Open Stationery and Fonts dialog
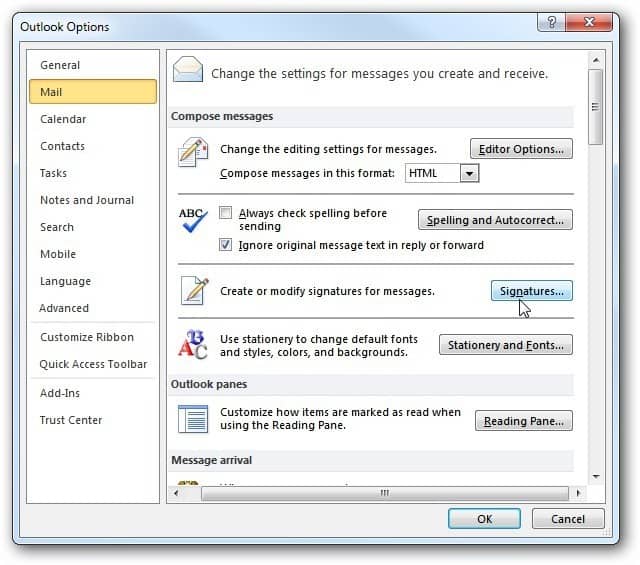 (506, 345)
